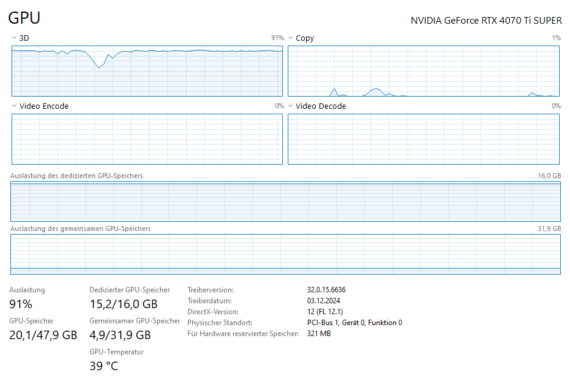Screen dimensions: 570x392
Task: Click the 20,1/47,9 GB GPU-Speicher value
Action: [x=43, y=335]
